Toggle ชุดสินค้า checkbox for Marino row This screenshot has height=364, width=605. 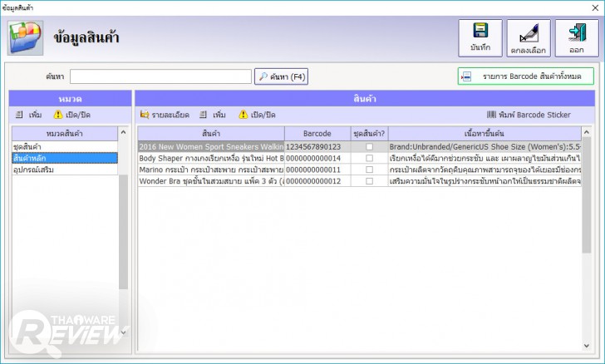tap(369, 170)
